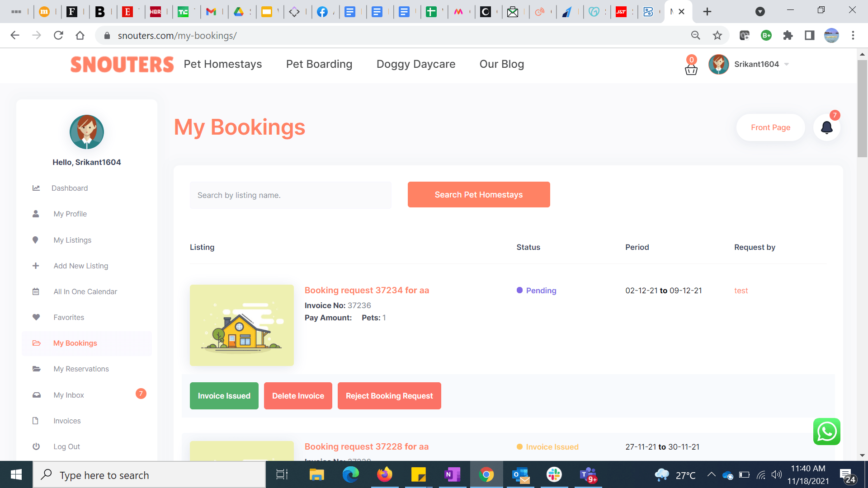
Task: Open the Chrome extensions puzzle icon
Action: (788, 35)
